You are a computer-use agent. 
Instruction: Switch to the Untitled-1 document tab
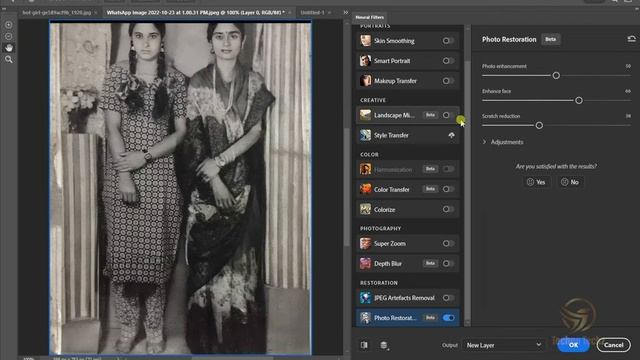[312, 13]
